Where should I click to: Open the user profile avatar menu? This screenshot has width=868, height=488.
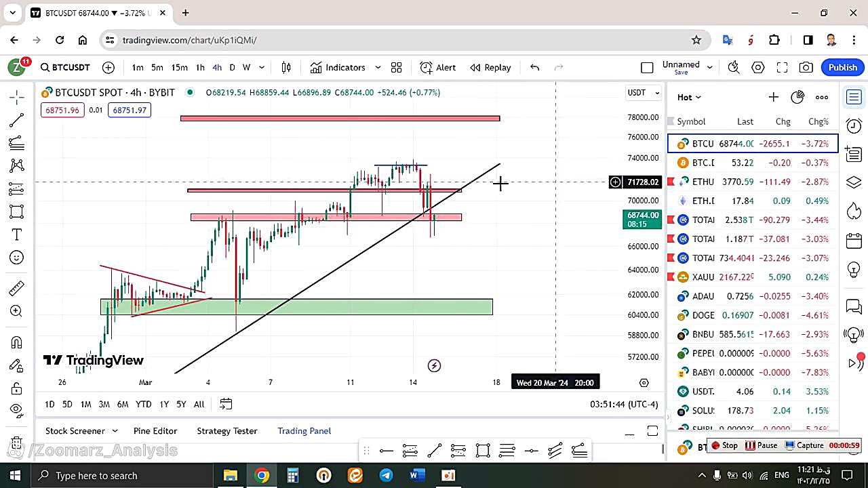pyautogui.click(x=16, y=67)
